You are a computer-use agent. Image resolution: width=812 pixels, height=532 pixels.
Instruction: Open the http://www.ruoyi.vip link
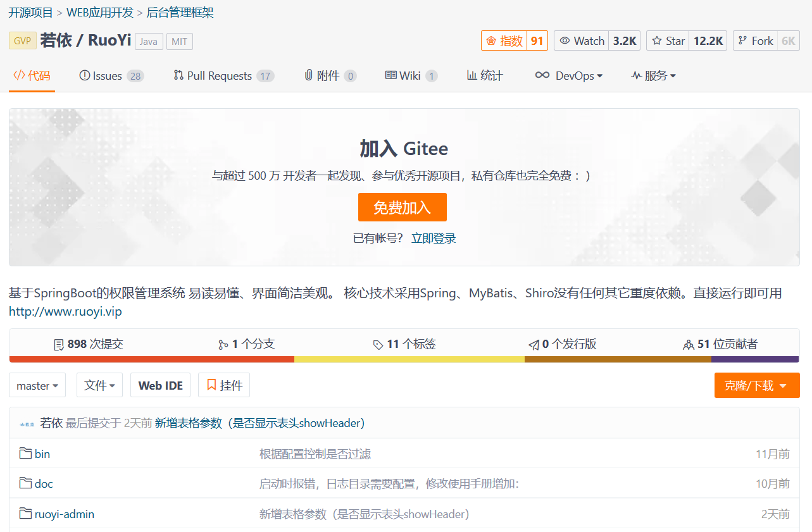[65, 312]
